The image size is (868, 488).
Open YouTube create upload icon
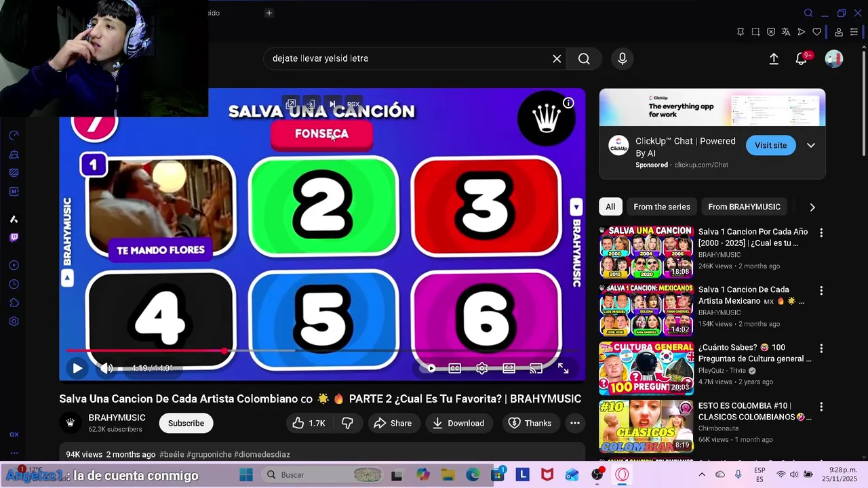(774, 59)
